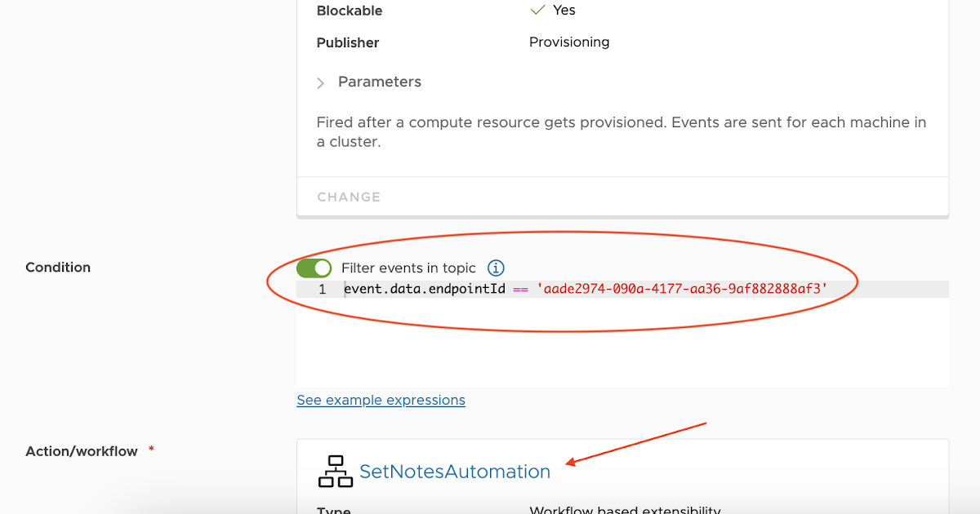Click the green checkmark next to Yes

click(x=537, y=11)
